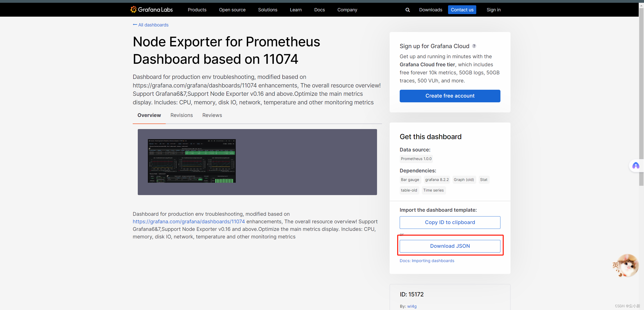The height and width of the screenshot is (310, 644).
Task: Click the Get this dashboard heading
Action: coord(430,137)
